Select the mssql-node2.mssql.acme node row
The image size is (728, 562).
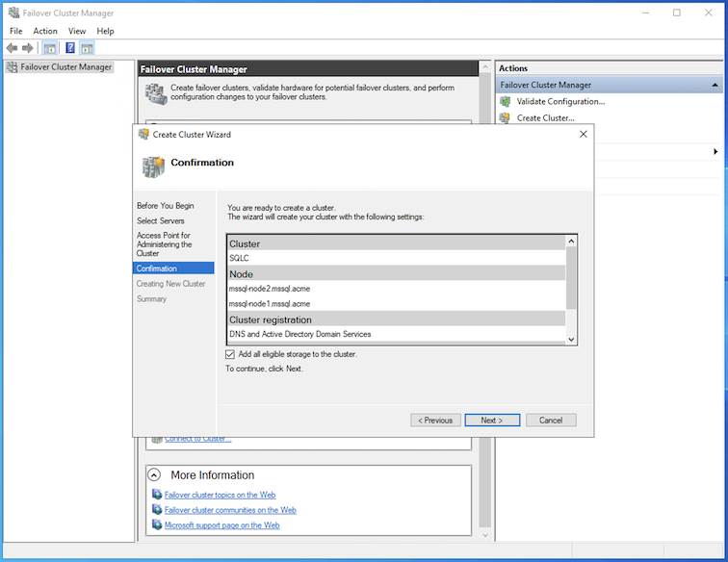[x=397, y=289]
